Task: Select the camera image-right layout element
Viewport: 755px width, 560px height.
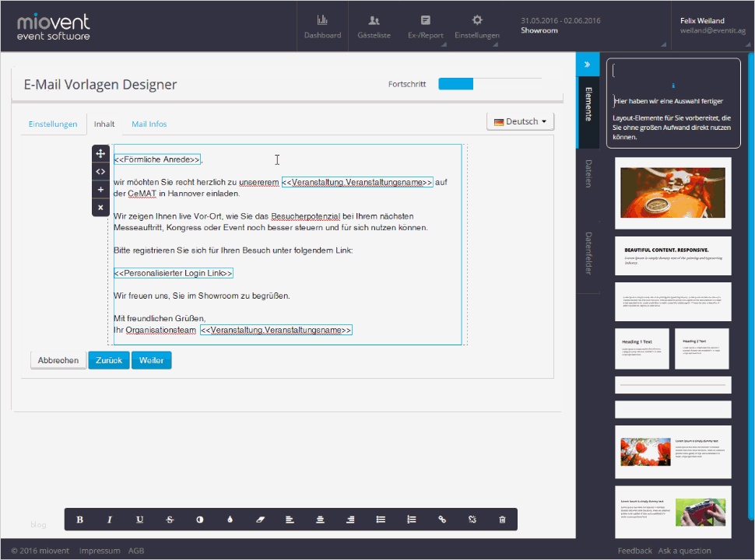Action: [672, 512]
